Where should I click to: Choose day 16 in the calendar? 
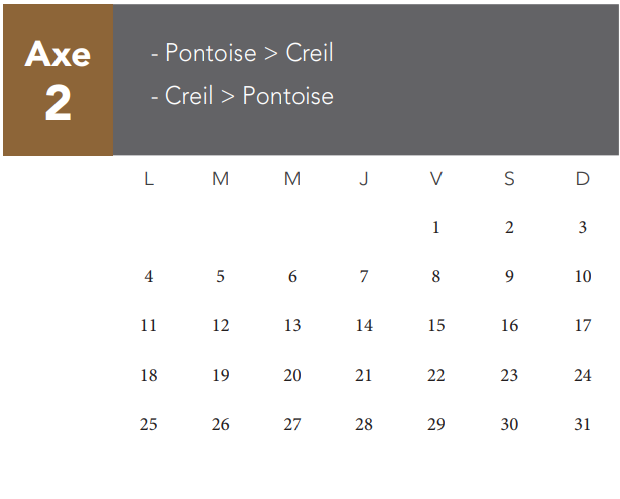509,325
